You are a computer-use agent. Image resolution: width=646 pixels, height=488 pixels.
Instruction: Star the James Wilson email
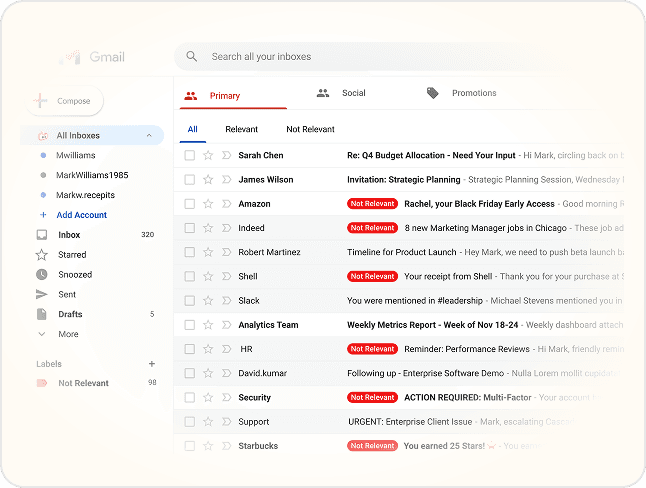(208, 180)
